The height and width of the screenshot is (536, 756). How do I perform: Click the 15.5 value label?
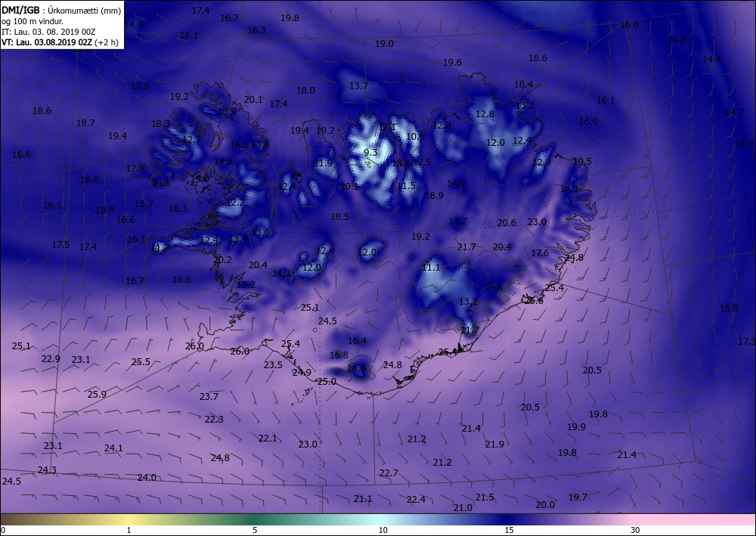(140, 86)
